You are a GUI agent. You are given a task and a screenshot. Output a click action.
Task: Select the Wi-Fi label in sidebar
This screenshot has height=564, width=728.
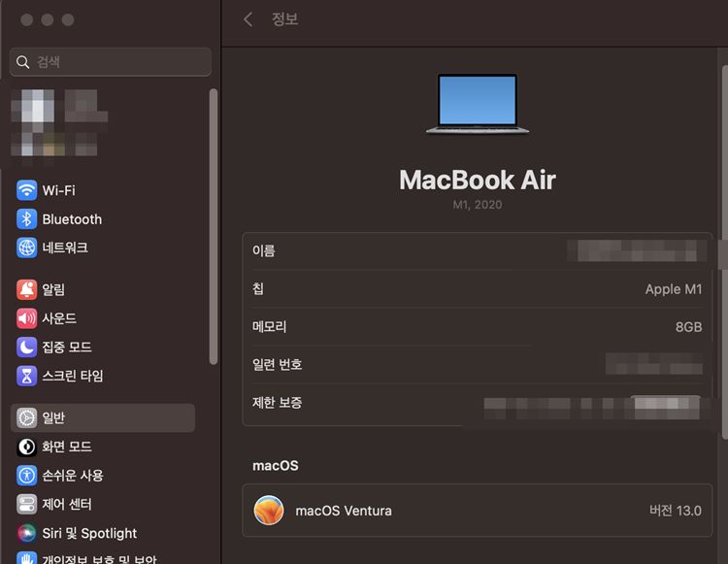(x=58, y=190)
